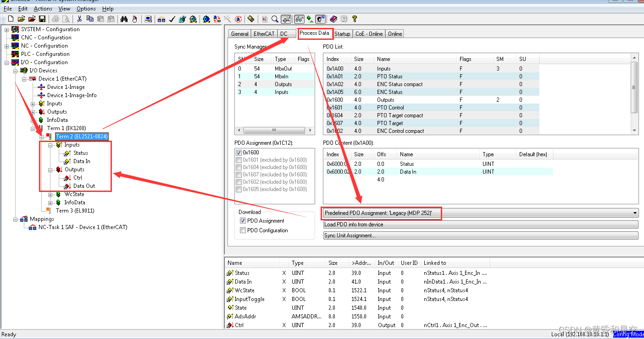Screen dimensions: 644x339
Task: Uncheck the PDO Assignment download checkbox
Action: [243, 221]
